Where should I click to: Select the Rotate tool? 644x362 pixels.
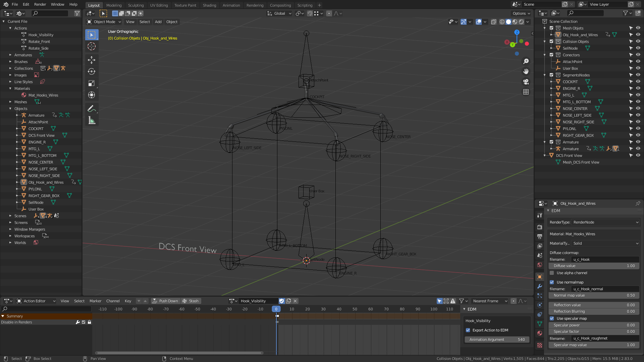click(92, 71)
